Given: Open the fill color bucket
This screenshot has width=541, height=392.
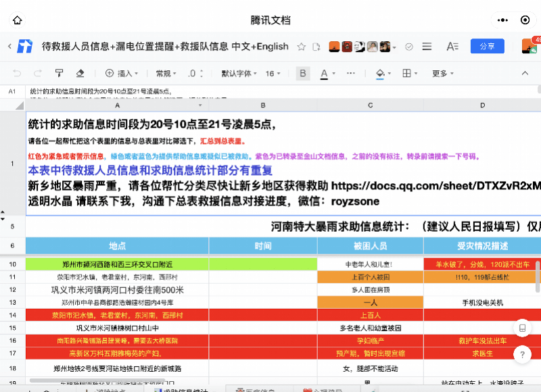Looking at the screenshot, I should (x=381, y=73).
